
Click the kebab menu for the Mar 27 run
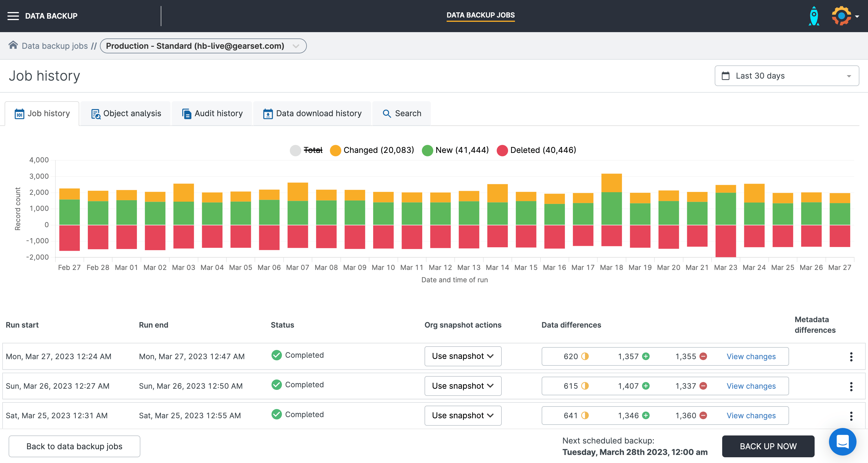tap(851, 357)
